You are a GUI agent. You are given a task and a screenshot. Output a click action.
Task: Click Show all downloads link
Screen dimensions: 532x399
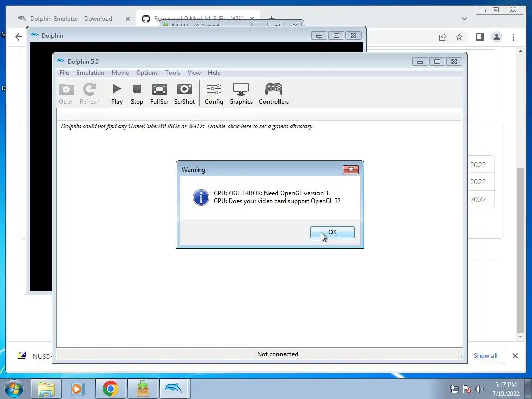486,355
